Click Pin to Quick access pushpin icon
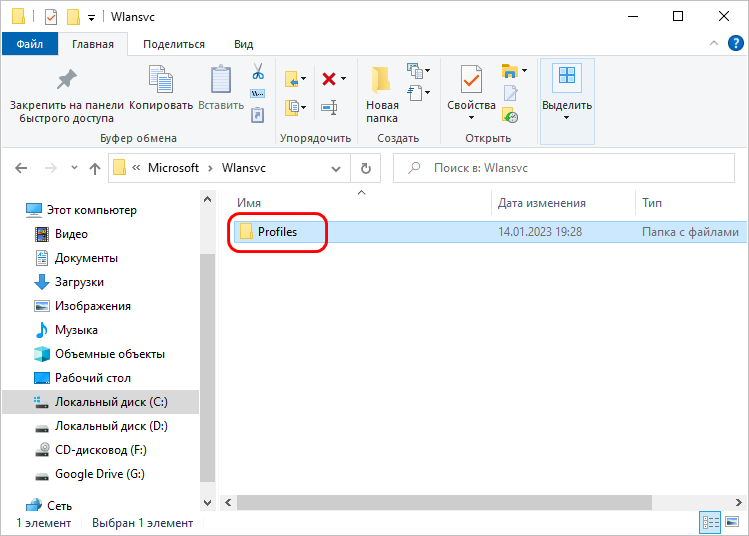The width and height of the screenshot is (749, 536). tap(66, 79)
